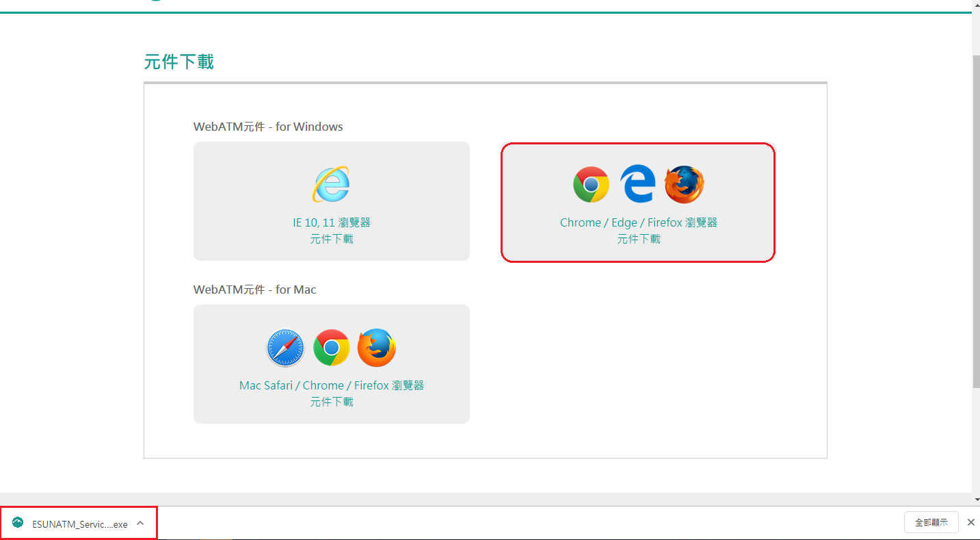Click the ESUNATM download file icon
Viewport: 980px width, 540px height.
[x=18, y=523]
